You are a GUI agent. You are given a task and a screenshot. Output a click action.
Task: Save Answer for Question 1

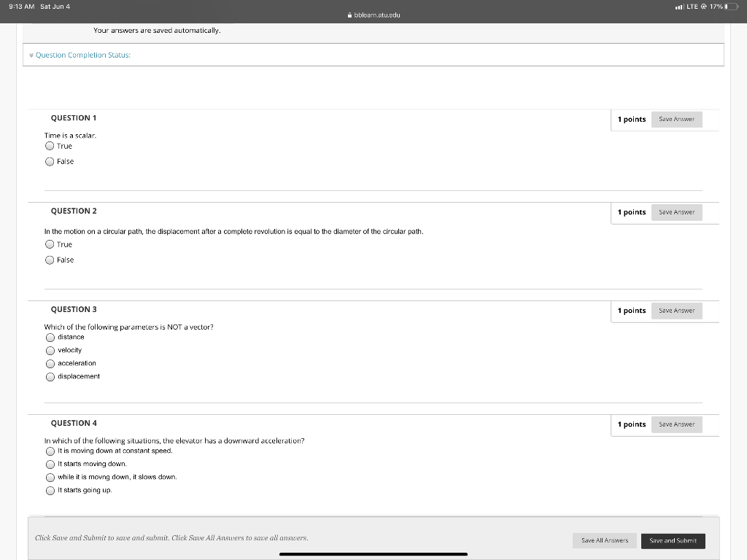676,119
